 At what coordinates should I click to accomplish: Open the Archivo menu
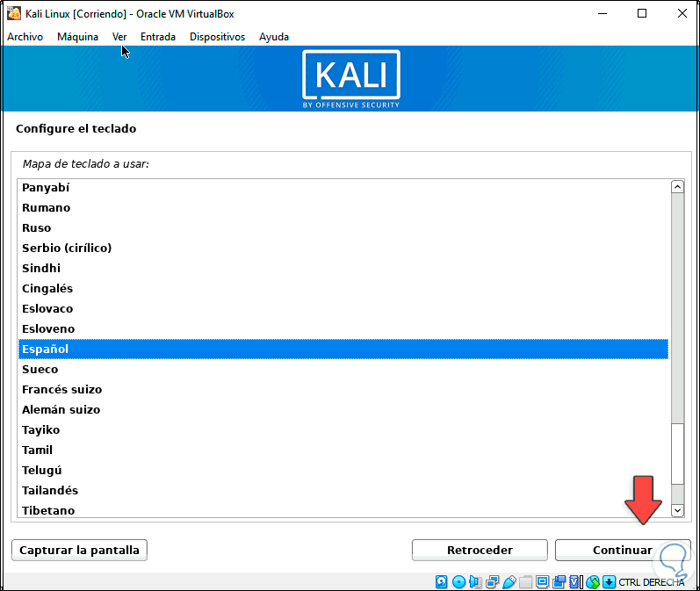click(25, 37)
